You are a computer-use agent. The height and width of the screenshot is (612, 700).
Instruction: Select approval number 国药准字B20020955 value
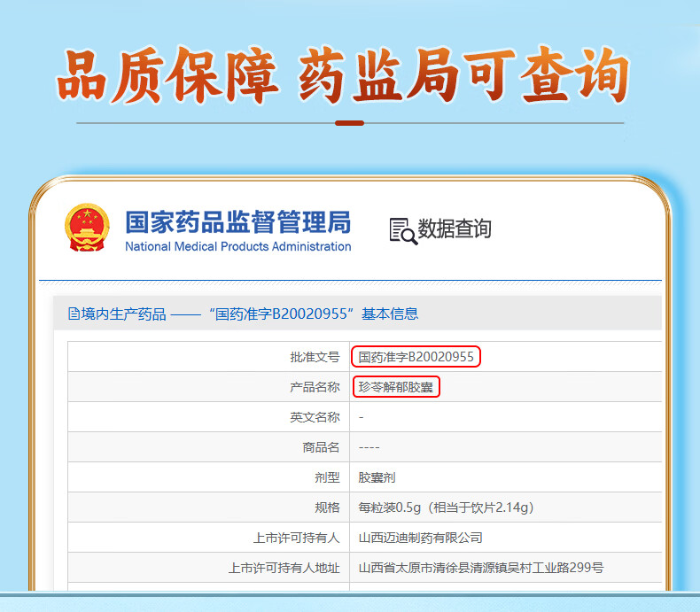pos(416,357)
